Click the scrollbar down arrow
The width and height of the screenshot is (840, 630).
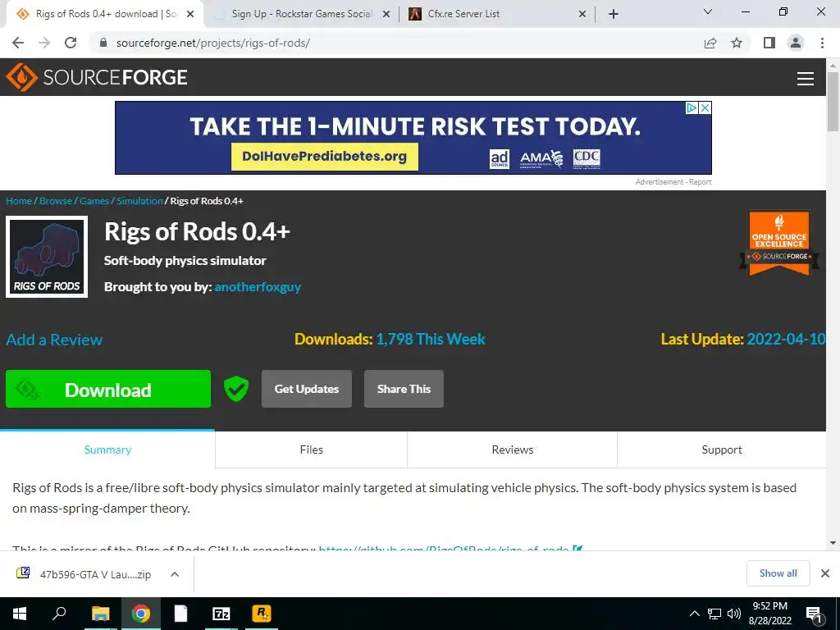point(833,543)
